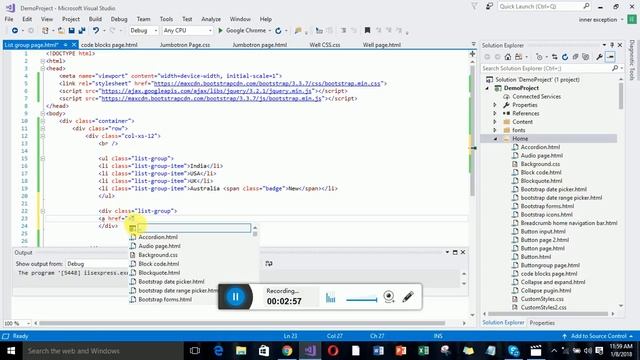This screenshot has height=360, width=640.
Task: Switch to Properties tab at panel bottom
Action: [542, 323]
